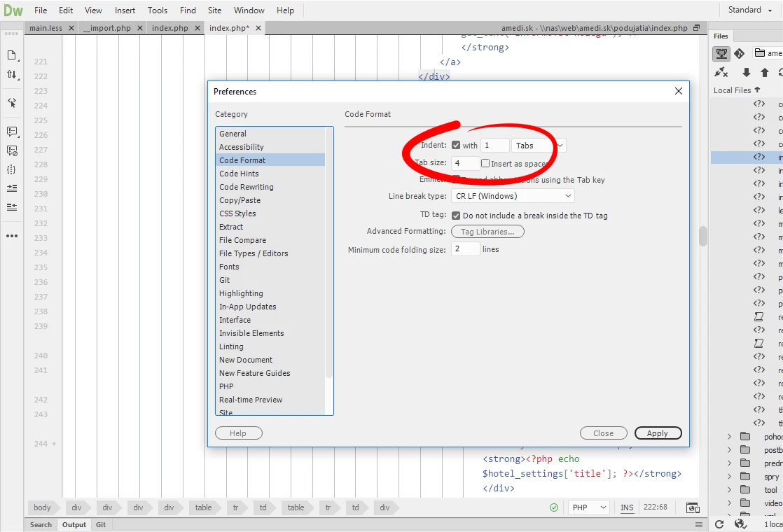Collapse code fold arrow at line 244
Image resolution: width=783 pixels, height=532 pixels.
coord(54,444)
